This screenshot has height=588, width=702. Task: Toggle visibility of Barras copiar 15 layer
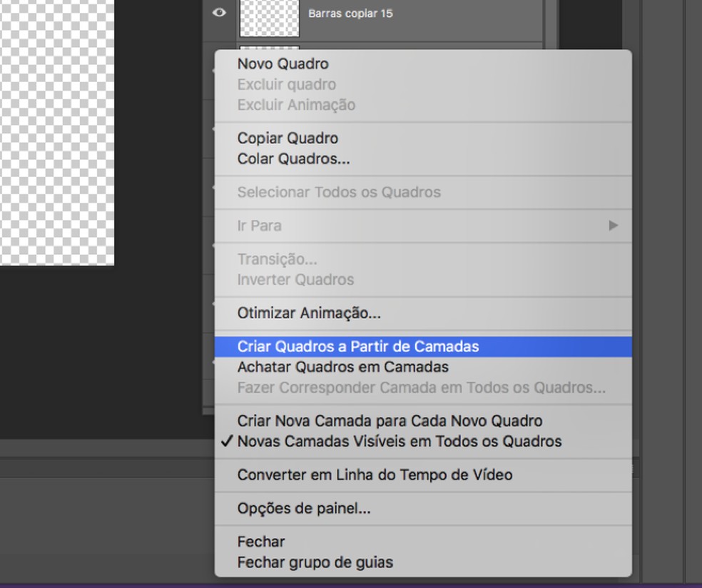(219, 13)
